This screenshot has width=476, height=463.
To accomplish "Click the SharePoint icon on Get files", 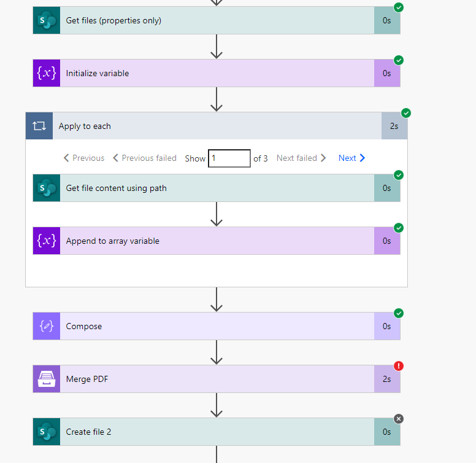I will point(47,20).
